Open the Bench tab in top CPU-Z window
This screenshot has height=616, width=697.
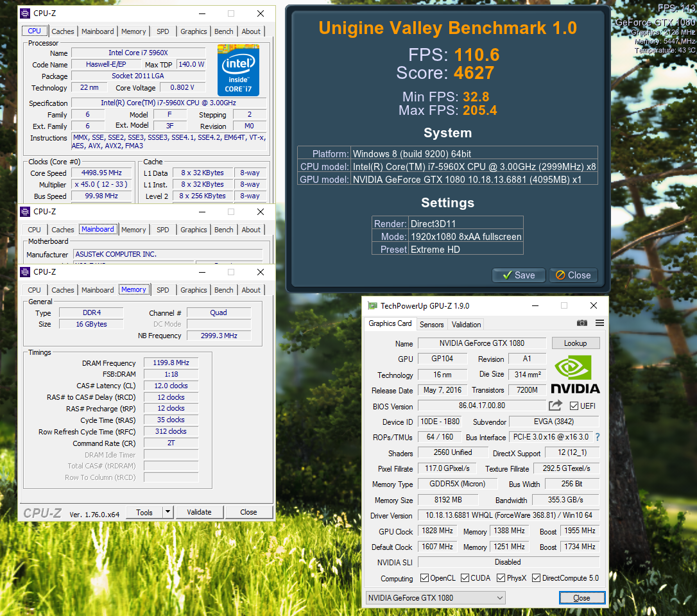(x=223, y=31)
